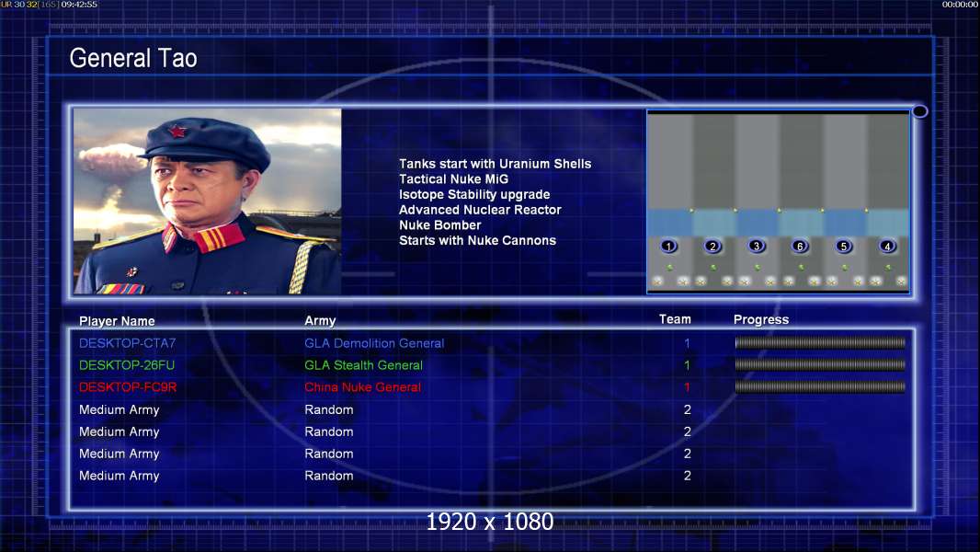Click start position marker 4 on map

887,246
